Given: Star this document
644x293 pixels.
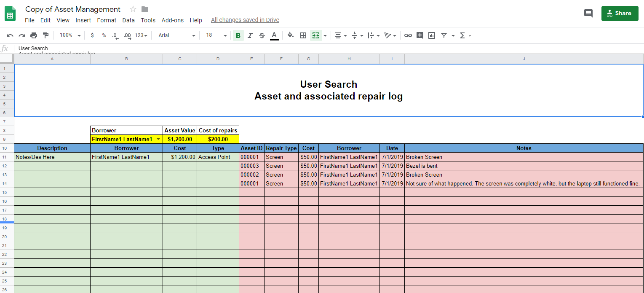Looking at the screenshot, I should 133,9.
